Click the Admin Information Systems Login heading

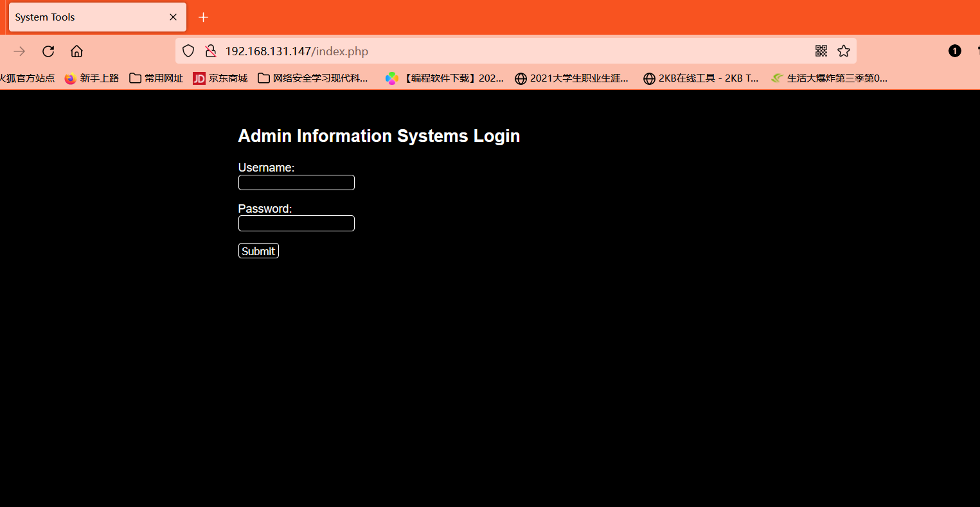pyautogui.click(x=379, y=136)
